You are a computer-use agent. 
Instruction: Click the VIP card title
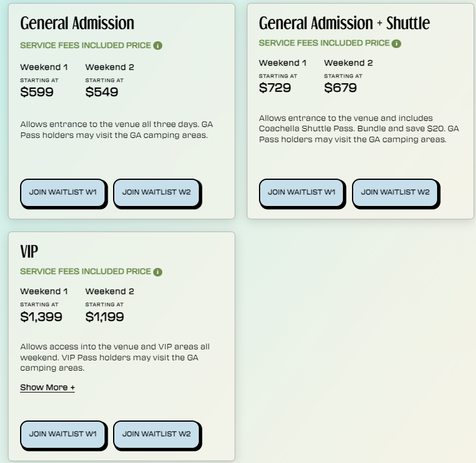[29, 252]
